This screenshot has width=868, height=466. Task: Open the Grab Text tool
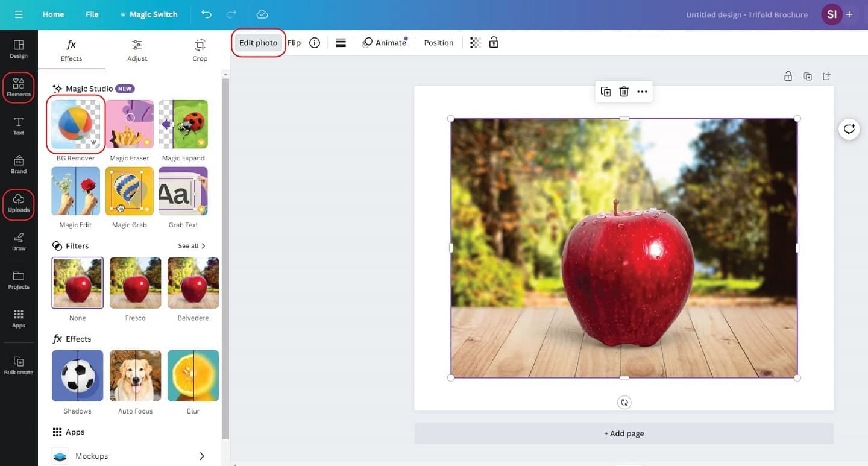pyautogui.click(x=183, y=192)
